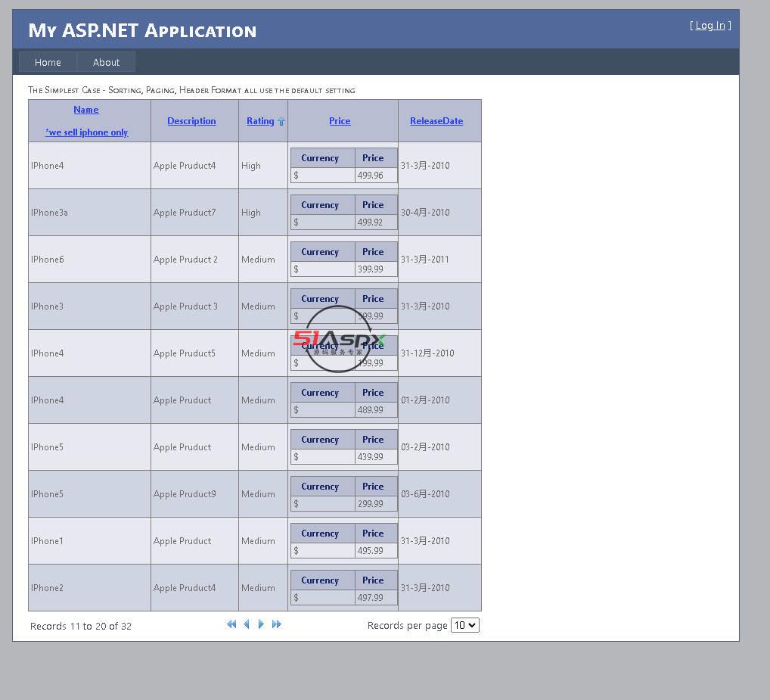Click the ascending sort arrow beside Rating
The image size is (770, 700).
pos(281,121)
